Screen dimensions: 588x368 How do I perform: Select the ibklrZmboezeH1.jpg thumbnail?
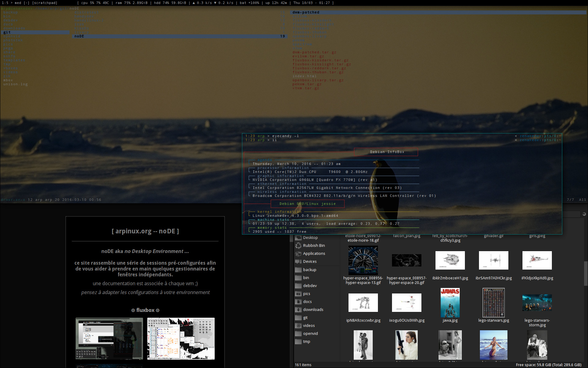click(x=450, y=260)
